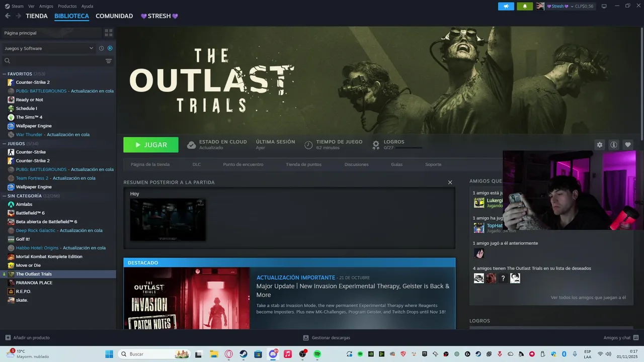644x362 pixels.
Task: Open the post-game screenshot thumbnail
Action: point(168,220)
